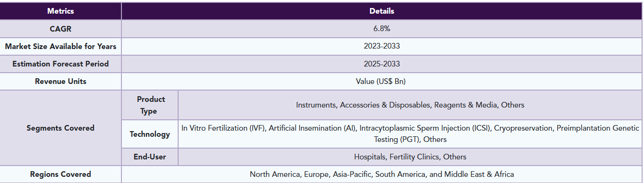Image resolution: width=644 pixels, height=183 pixels.
Task: Click the 2025-2033 forecast value
Action: tap(382, 64)
